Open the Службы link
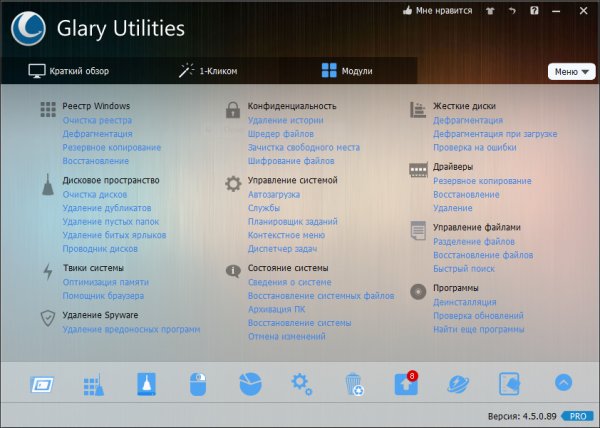 click(264, 208)
